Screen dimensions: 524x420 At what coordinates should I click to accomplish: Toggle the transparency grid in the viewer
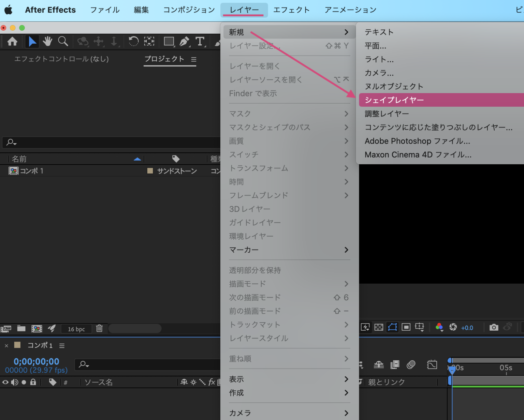(379, 327)
